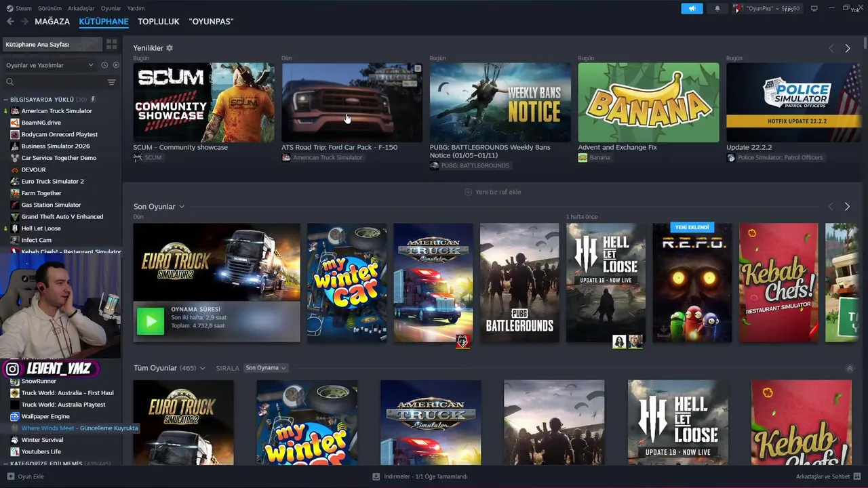Image resolution: width=868 pixels, height=488 pixels.
Task: Open advanced filter options icon in sidebar
Action: (111, 82)
